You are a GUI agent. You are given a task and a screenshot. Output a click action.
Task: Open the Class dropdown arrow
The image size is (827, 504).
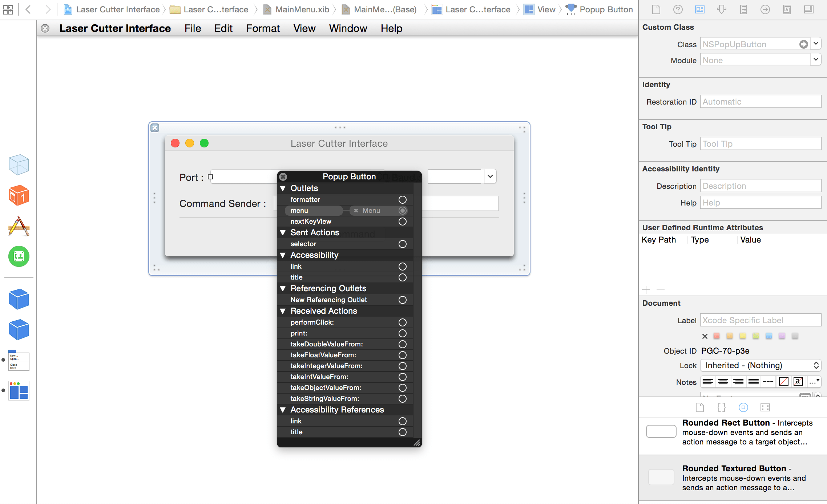[816, 44]
